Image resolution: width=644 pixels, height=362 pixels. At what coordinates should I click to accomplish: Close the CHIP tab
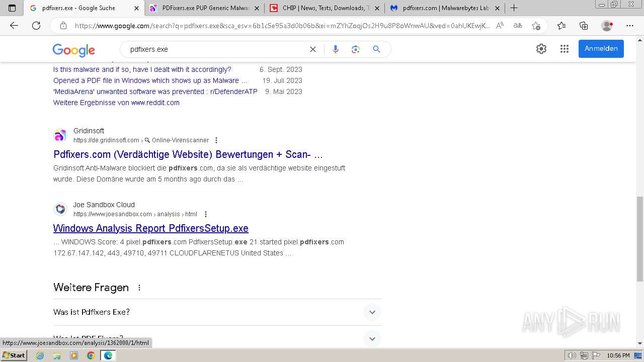coord(377,8)
